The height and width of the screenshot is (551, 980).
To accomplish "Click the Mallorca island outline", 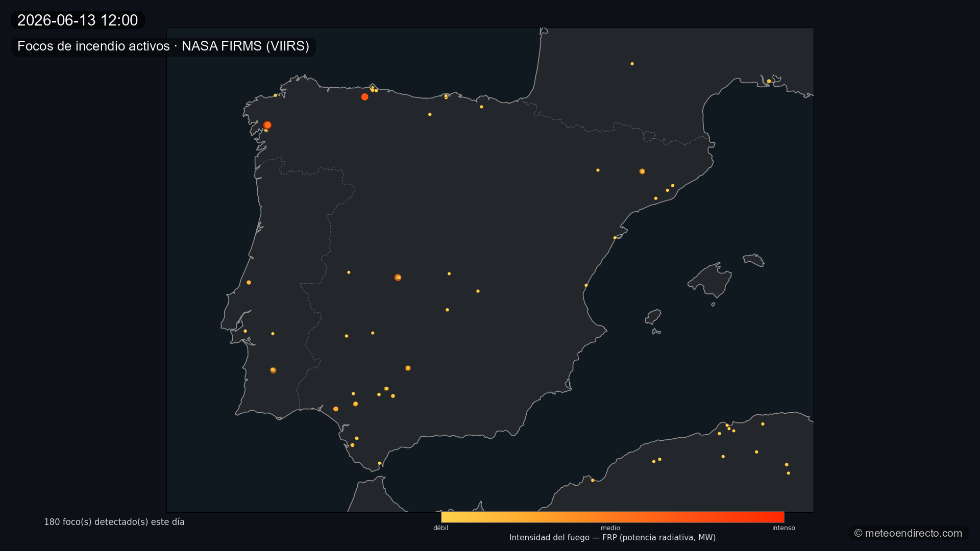I will (710, 280).
